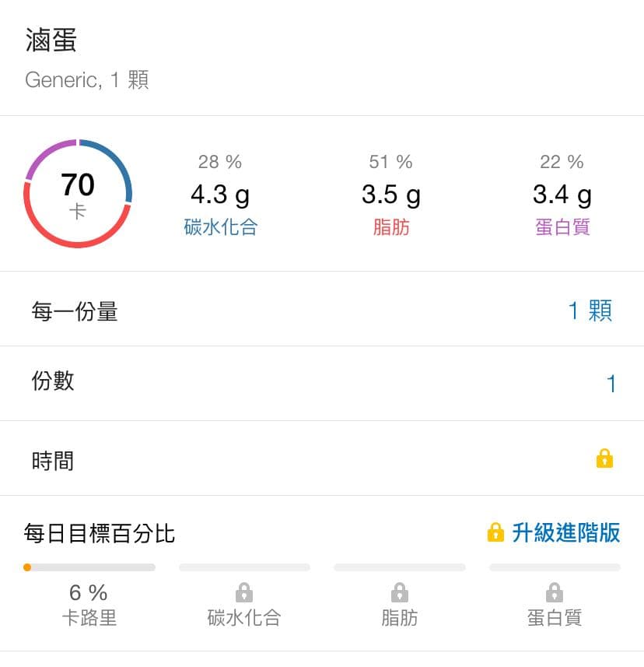Tap the yellow lock icon beside 時間
The height and width of the screenshot is (667, 644).
604,458
